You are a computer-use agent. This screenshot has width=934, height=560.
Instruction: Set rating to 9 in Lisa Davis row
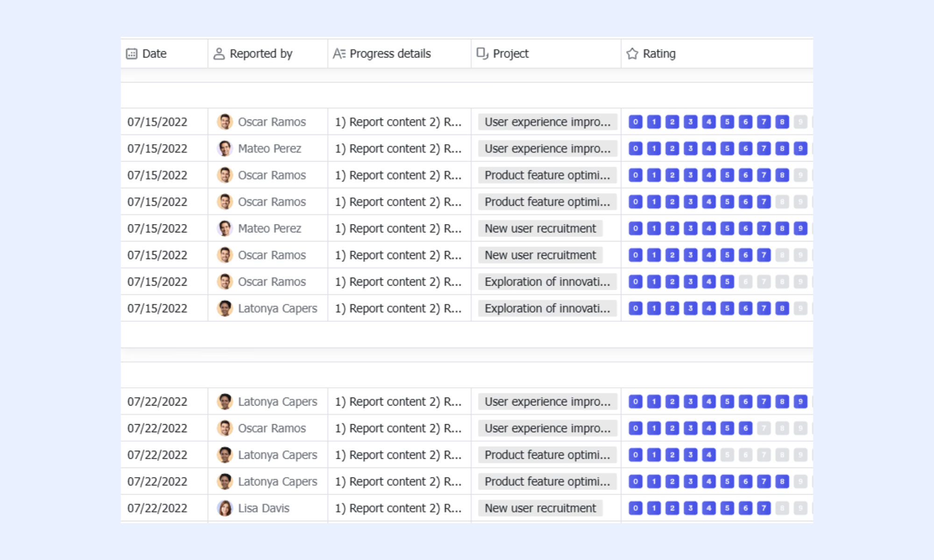(800, 508)
